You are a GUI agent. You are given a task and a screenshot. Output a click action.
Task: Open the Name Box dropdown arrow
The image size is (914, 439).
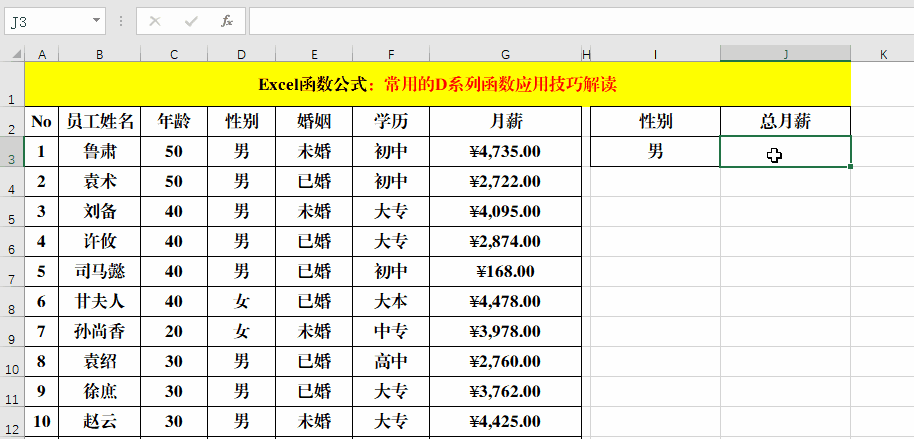[x=96, y=22]
